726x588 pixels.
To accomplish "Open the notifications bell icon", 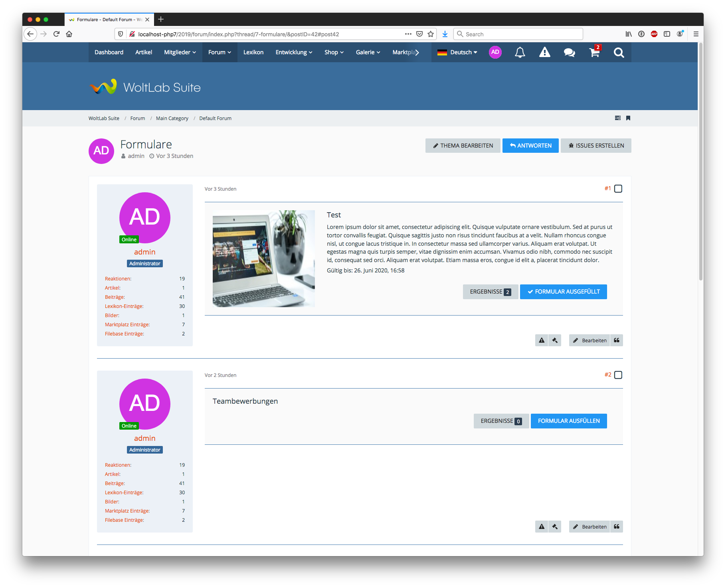I will (520, 52).
